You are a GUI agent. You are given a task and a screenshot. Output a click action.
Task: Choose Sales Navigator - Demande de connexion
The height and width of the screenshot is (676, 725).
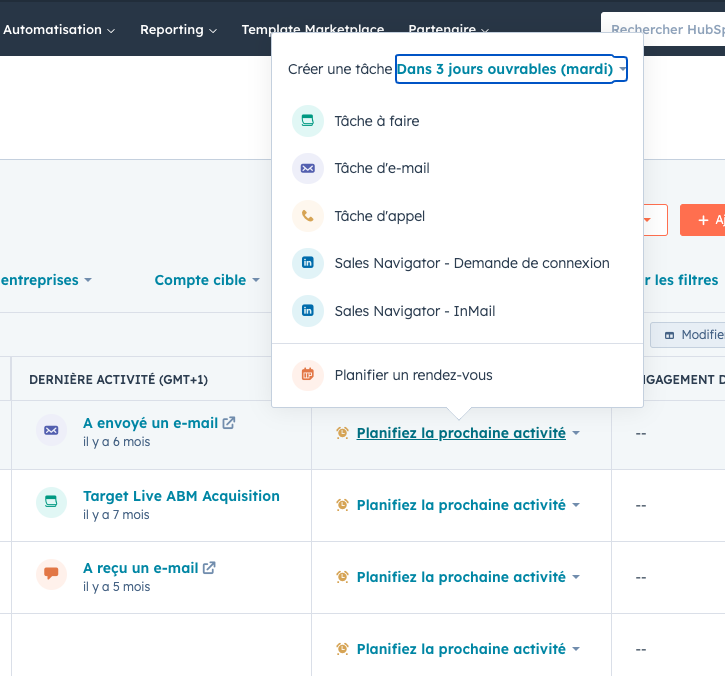pyautogui.click(x=457, y=263)
